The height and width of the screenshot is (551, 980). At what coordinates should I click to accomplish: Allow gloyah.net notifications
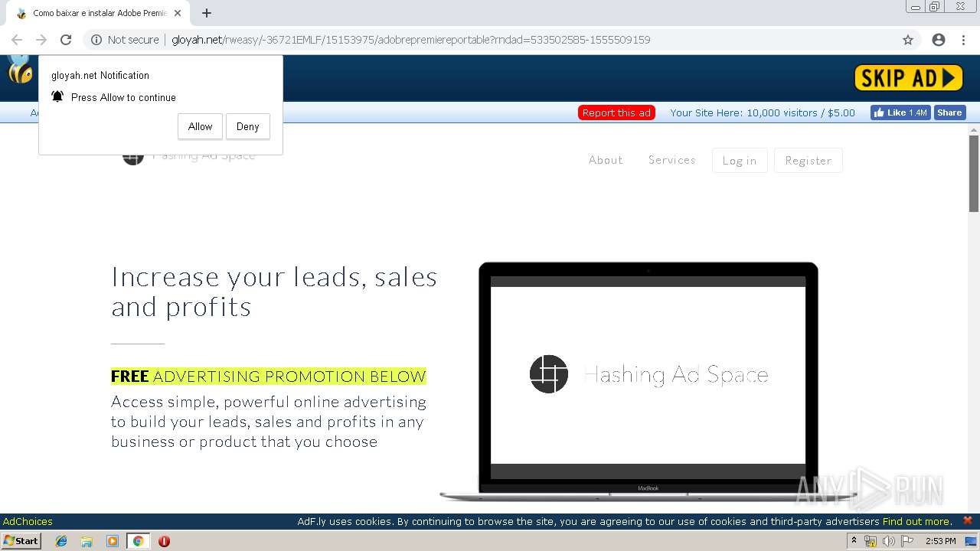[x=200, y=126]
